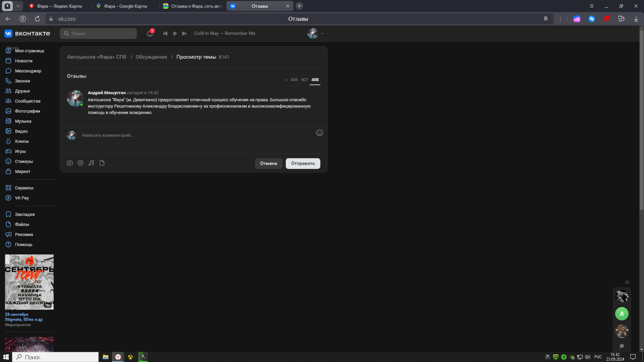Viewport: 644px width, 362px height.
Task: Go to the previous track
Action: click(165, 34)
